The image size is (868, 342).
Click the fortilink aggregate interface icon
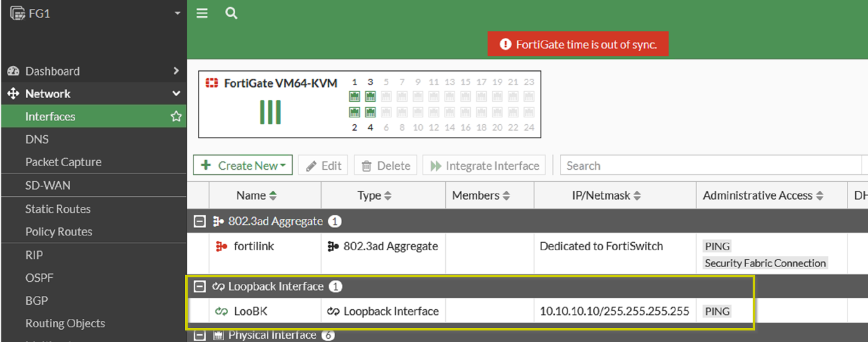pyautogui.click(x=222, y=247)
